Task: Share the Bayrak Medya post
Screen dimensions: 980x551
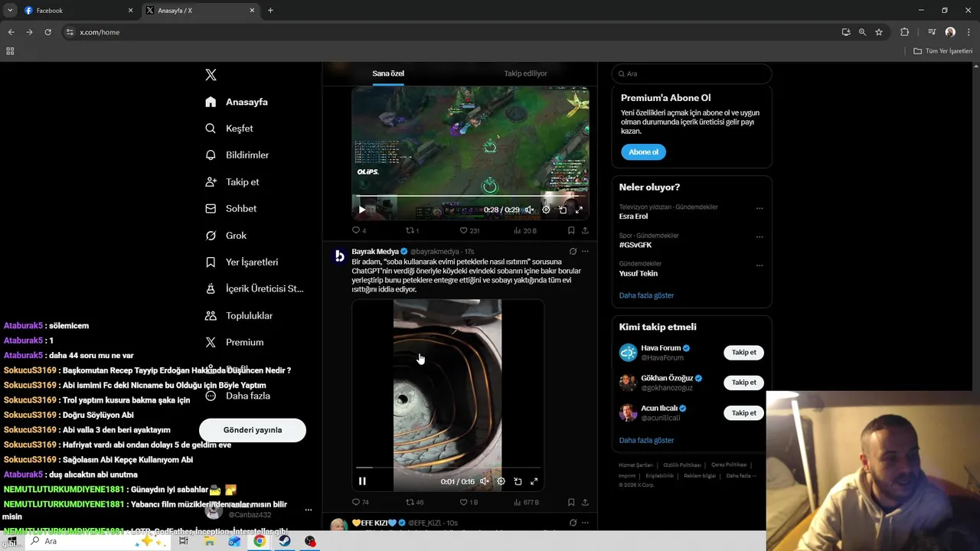Action: [x=585, y=502]
